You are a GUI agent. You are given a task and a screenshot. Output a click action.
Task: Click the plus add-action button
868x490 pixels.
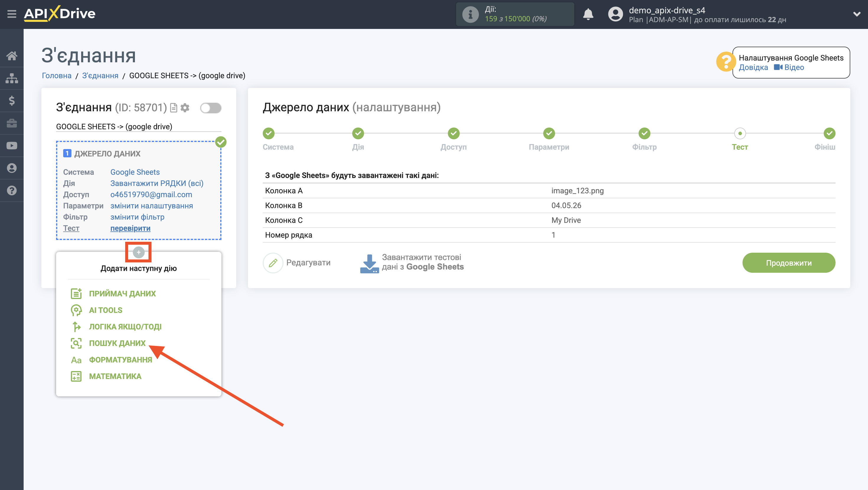pos(138,252)
